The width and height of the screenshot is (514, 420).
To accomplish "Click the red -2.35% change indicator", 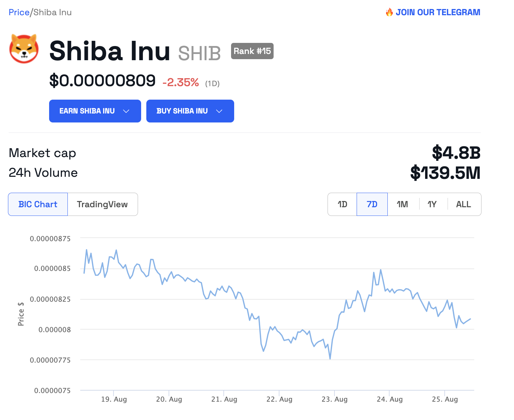I will (x=181, y=83).
